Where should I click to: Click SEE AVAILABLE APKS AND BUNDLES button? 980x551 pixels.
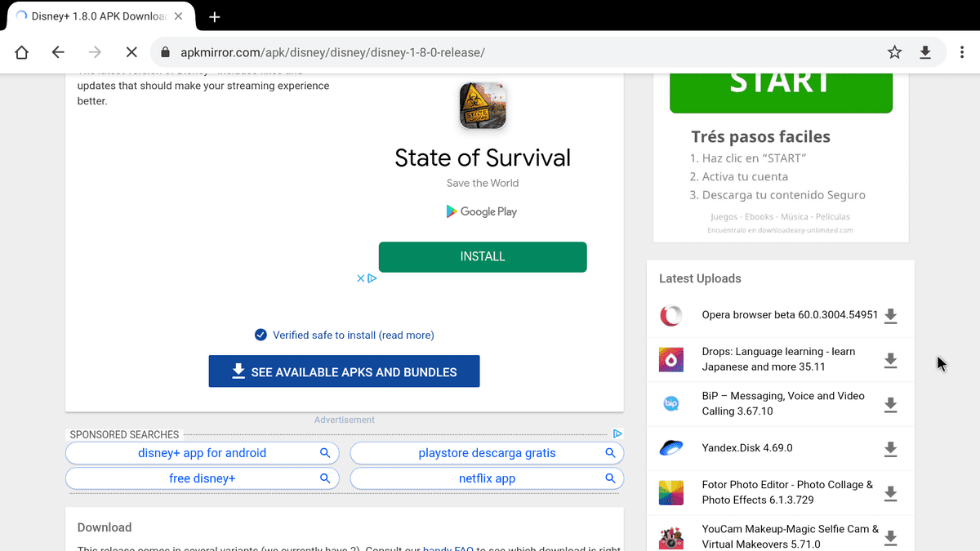coord(344,371)
